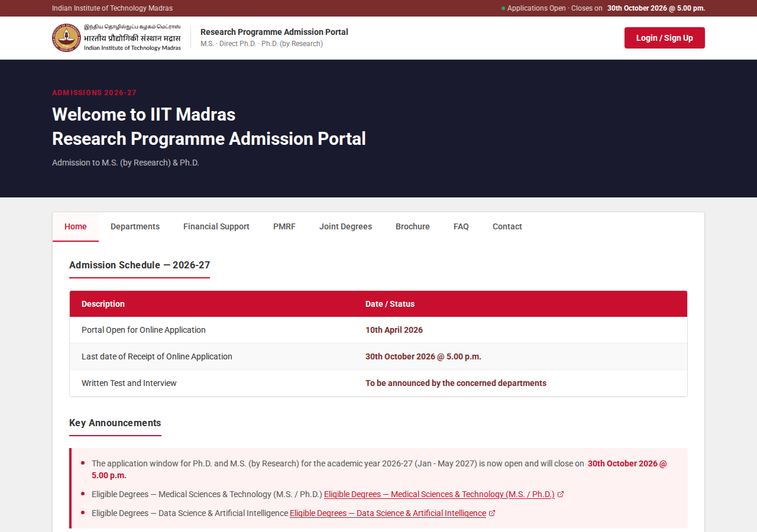View the Brochure tab
The width and height of the screenshot is (757, 532).
click(x=413, y=226)
